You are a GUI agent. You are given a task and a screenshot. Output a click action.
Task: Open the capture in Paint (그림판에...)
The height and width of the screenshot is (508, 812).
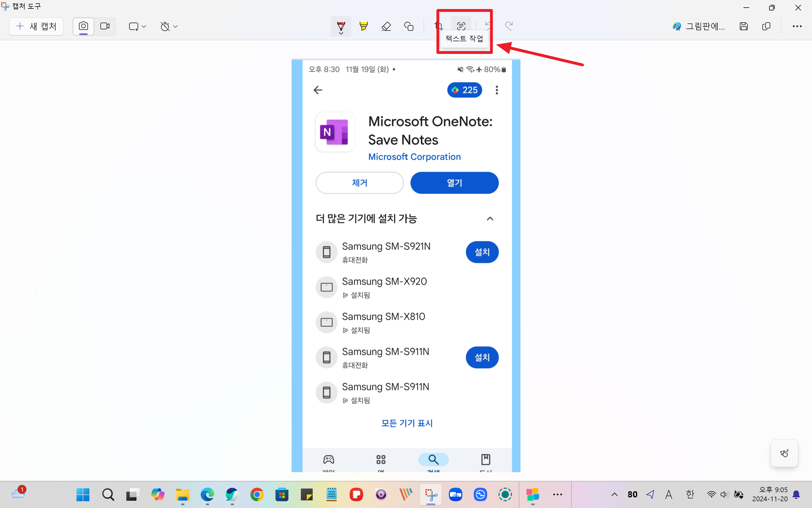[x=699, y=26]
